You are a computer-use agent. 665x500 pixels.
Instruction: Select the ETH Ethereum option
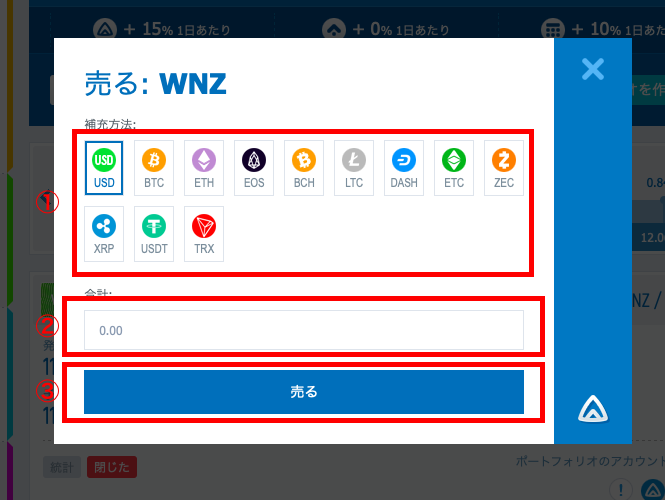click(x=204, y=168)
